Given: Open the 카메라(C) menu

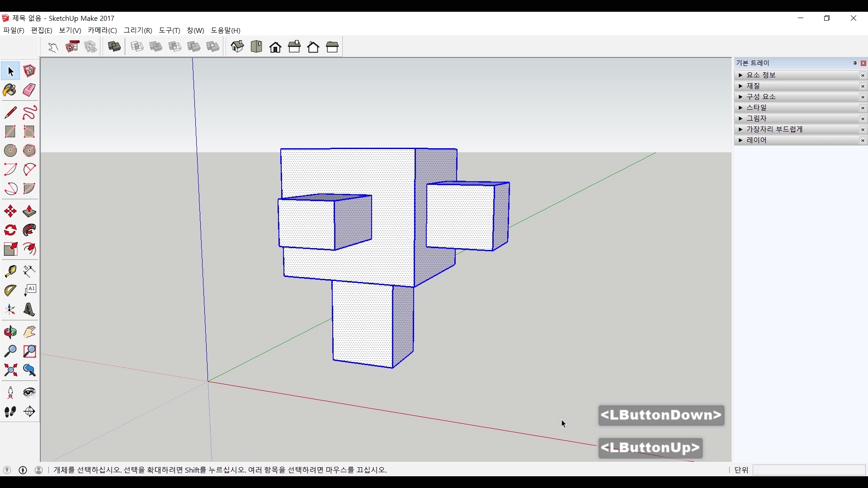Looking at the screenshot, I should [102, 30].
